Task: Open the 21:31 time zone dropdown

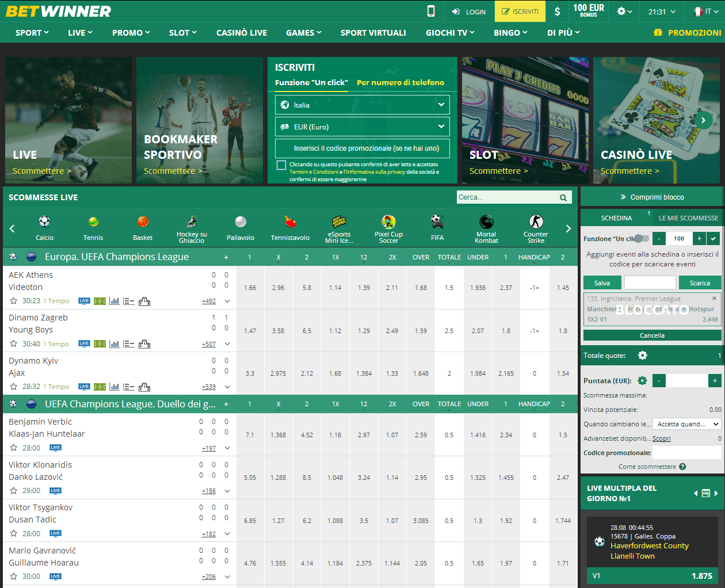Action: (x=662, y=12)
